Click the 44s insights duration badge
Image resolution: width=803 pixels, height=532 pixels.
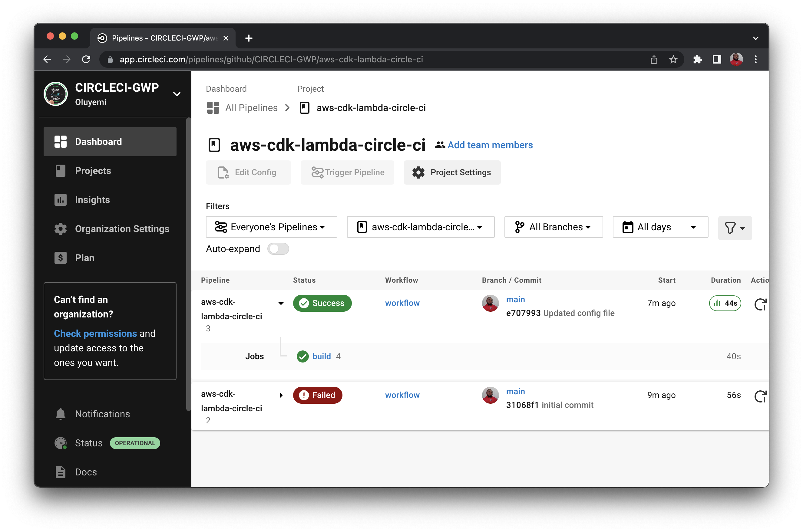725,303
